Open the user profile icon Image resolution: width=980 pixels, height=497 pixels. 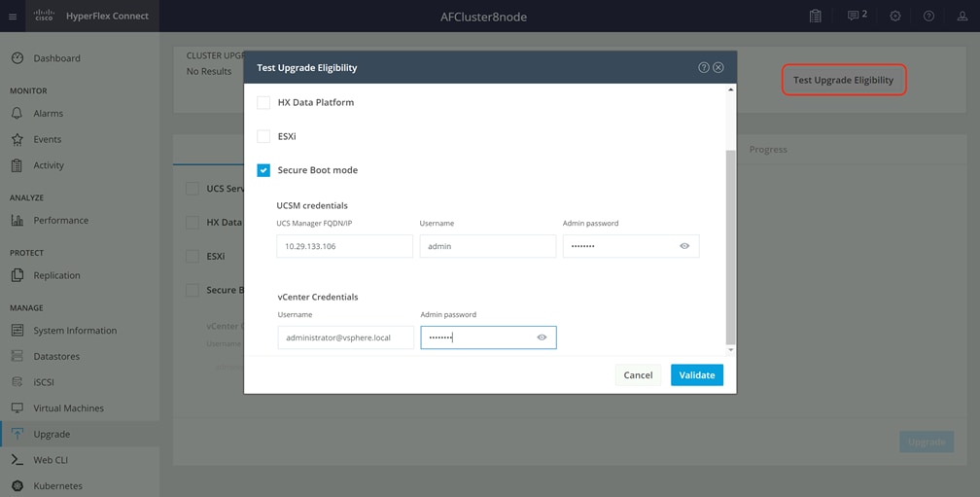click(x=962, y=17)
